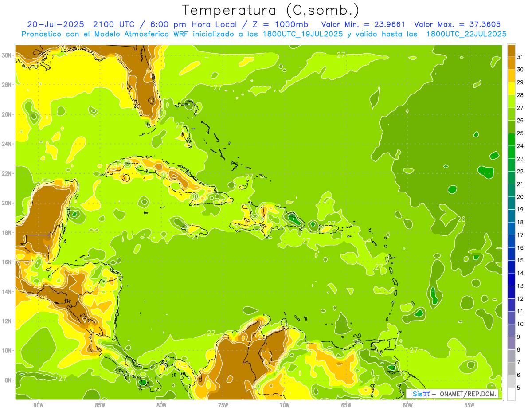Click the colorbar value label 25
The height and width of the screenshot is (411, 532).
coord(520,133)
